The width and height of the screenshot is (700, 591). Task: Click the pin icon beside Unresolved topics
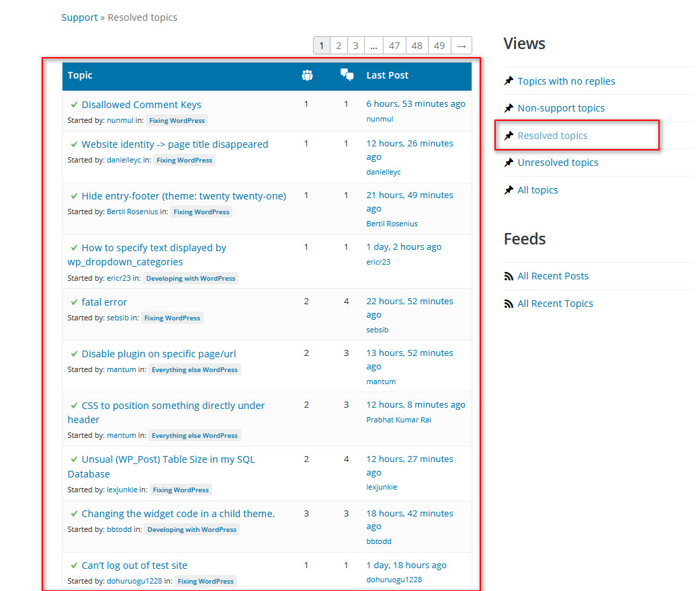click(509, 163)
